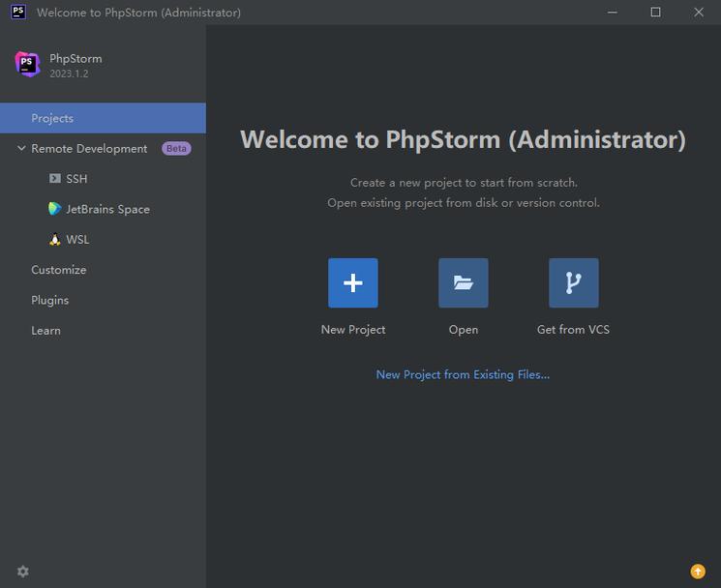The width and height of the screenshot is (721, 588).
Task: Click New Project from Existing Files link
Action: [463, 374]
